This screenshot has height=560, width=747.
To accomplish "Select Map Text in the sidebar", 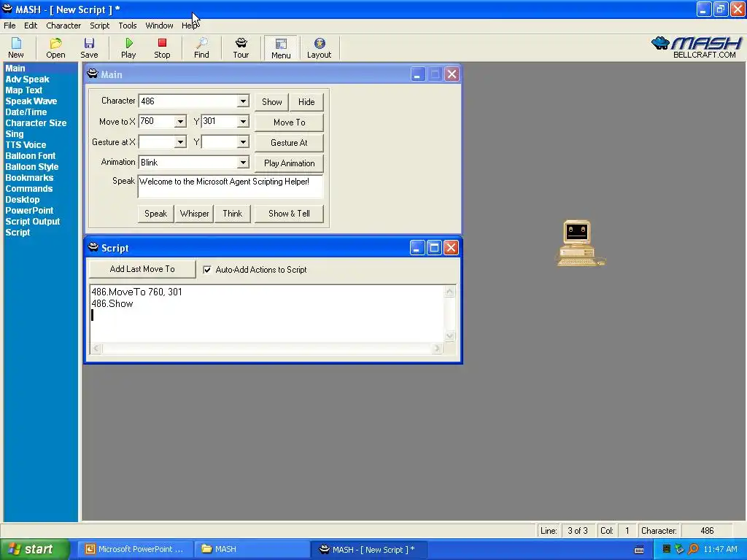I will (24, 90).
